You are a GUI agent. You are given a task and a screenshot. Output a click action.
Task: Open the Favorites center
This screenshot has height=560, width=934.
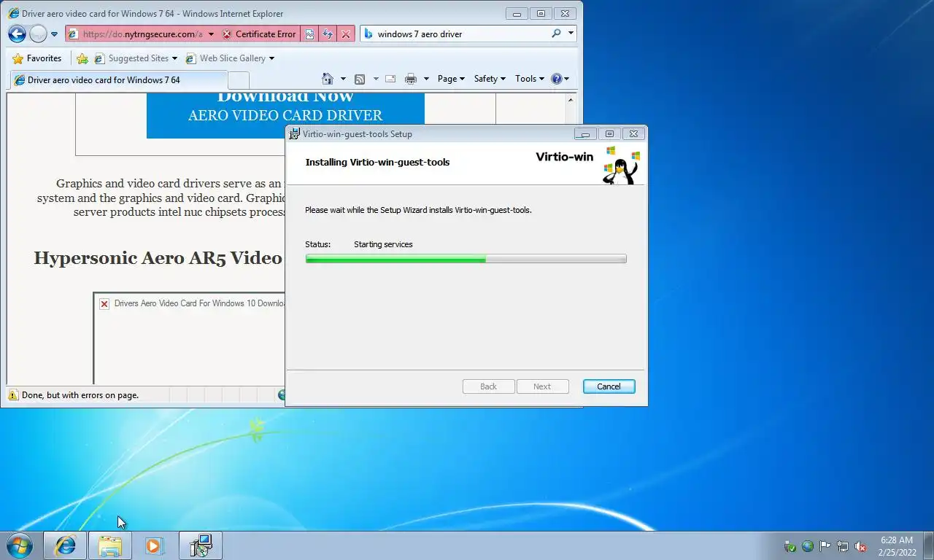(37, 58)
